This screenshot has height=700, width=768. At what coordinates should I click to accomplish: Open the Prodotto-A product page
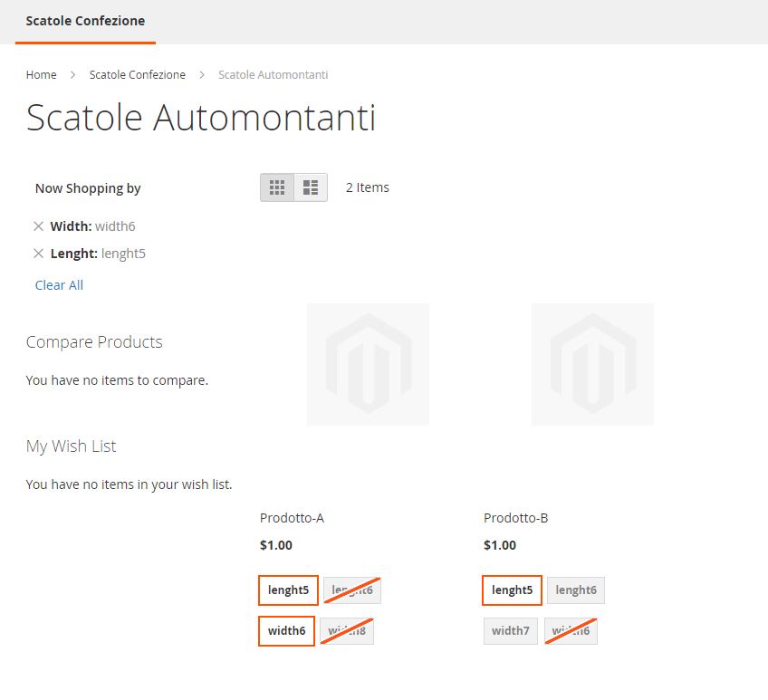pyautogui.click(x=292, y=517)
